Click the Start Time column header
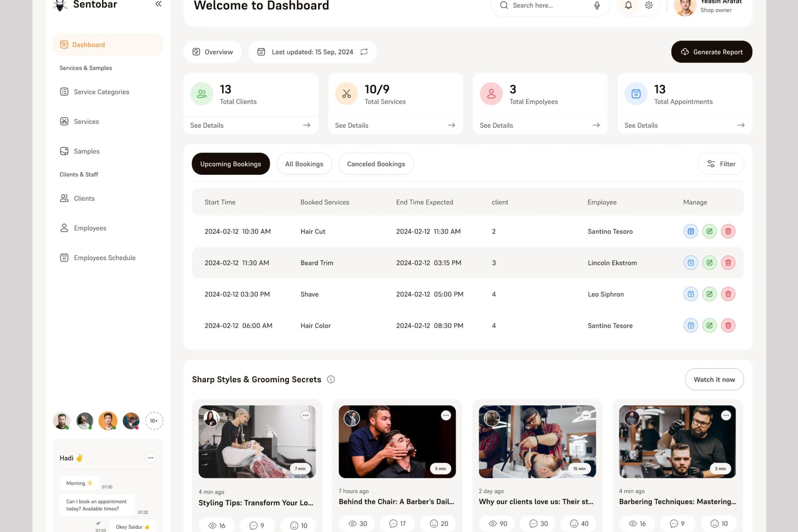The image size is (798, 532). tap(220, 202)
